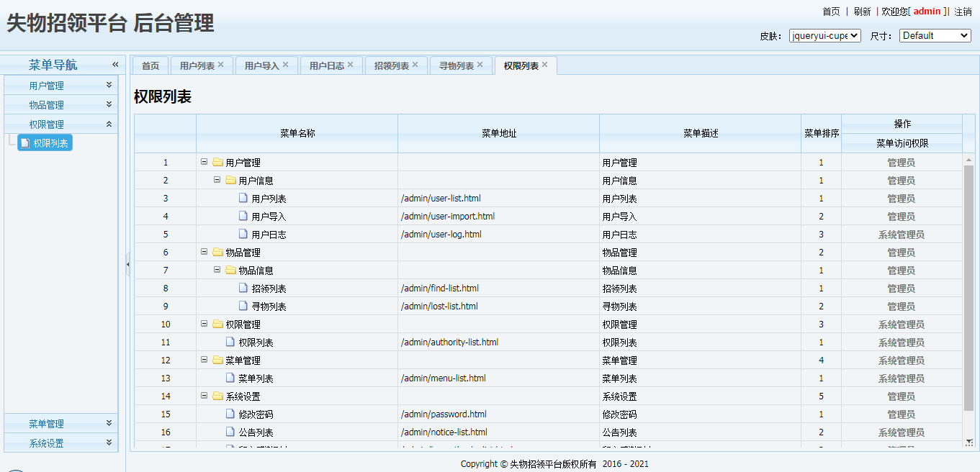Screen dimensions: 980x472
Task: Switch to the 首页 tab
Action: pos(150,65)
